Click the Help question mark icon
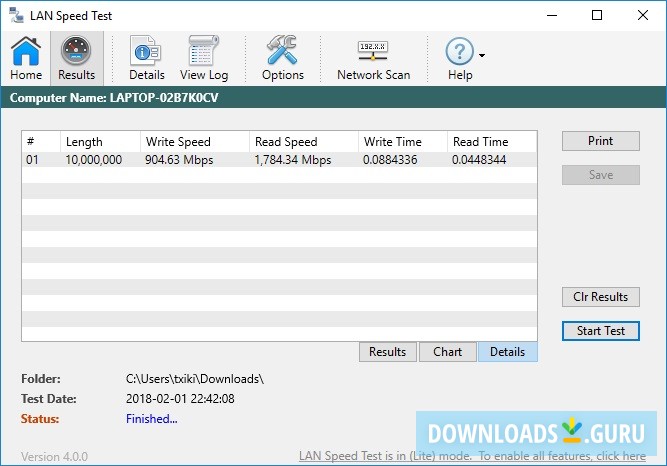Viewport: 667px width, 466px height. (x=459, y=58)
